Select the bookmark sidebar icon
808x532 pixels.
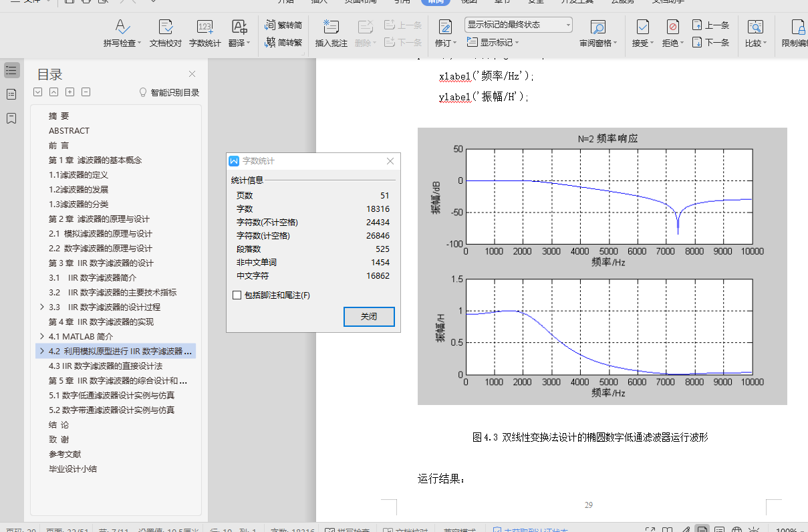(11, 118)
